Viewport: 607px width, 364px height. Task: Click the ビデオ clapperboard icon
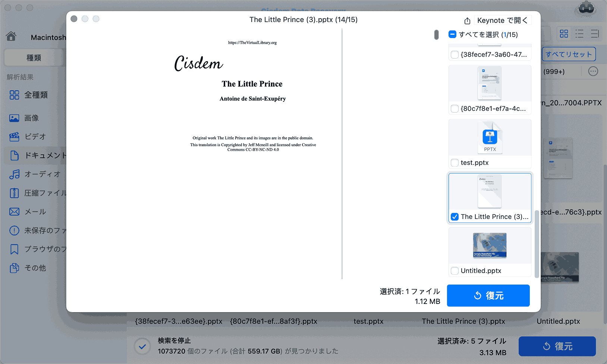14,137
